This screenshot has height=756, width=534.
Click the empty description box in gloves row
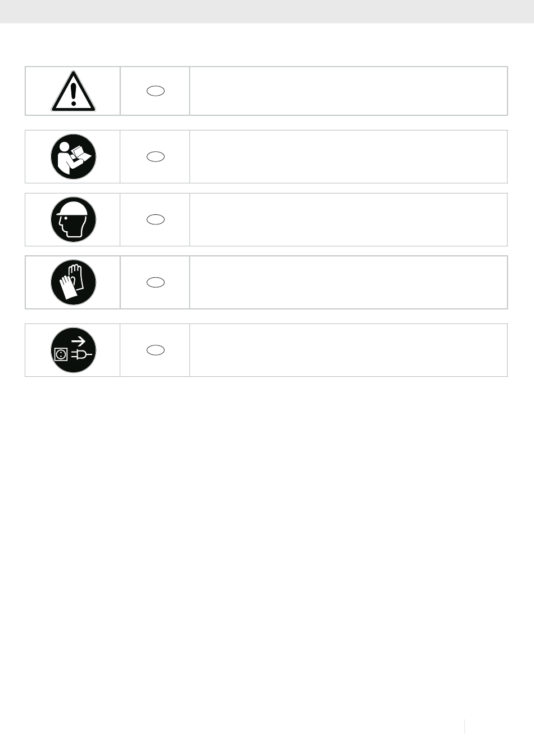pos(349,282)
